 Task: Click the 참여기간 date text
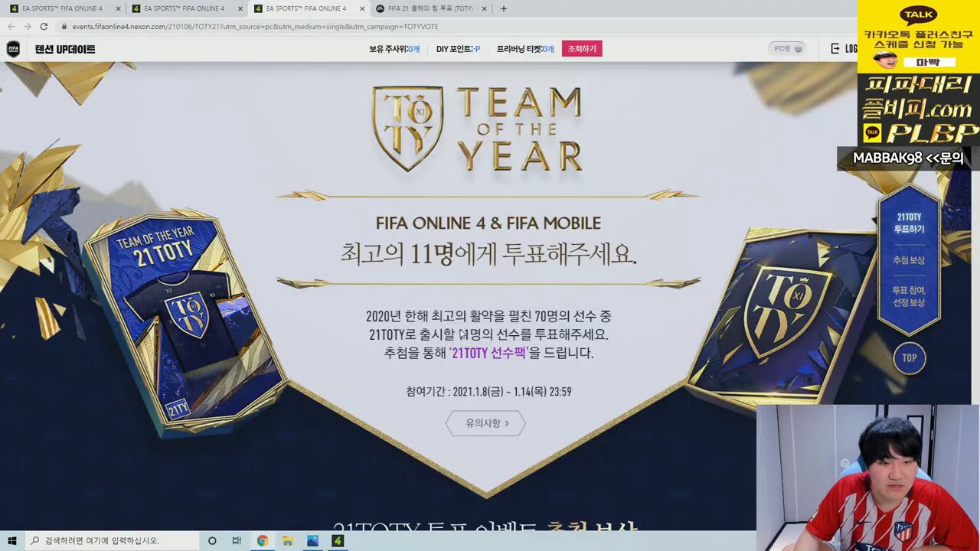(x=488, y=392)
